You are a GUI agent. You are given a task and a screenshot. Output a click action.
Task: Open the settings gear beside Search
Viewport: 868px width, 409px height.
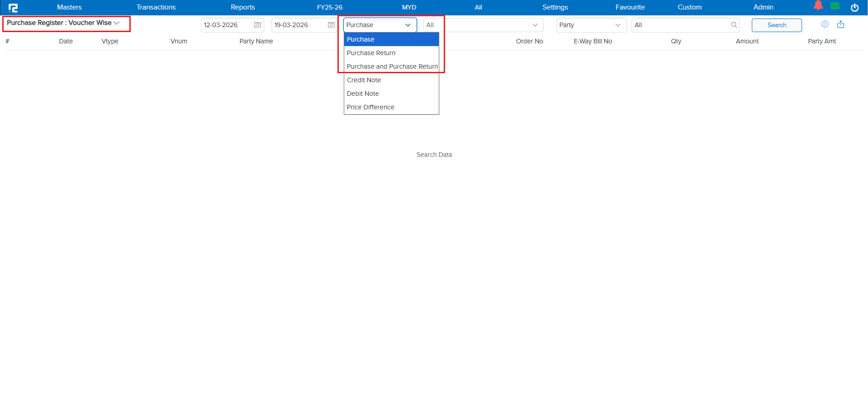coord(825,24)
